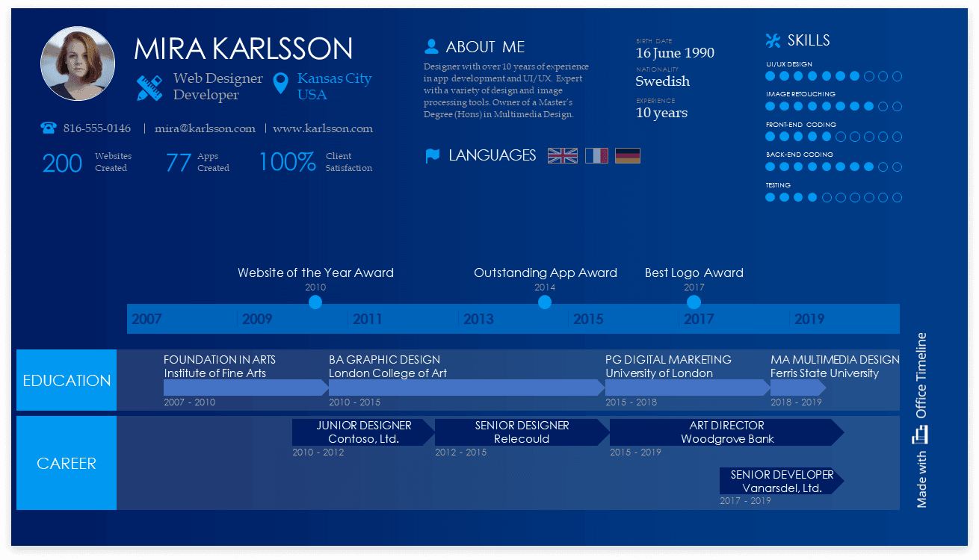This screenshot has height=560, width=979.
Task: Open the www.karlsson.com website link
Action: coord(324,128)
